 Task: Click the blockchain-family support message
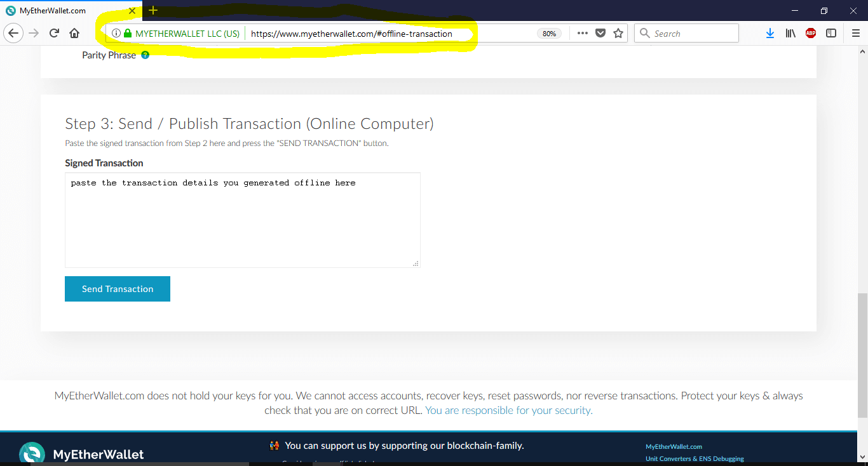pos(405,446)
